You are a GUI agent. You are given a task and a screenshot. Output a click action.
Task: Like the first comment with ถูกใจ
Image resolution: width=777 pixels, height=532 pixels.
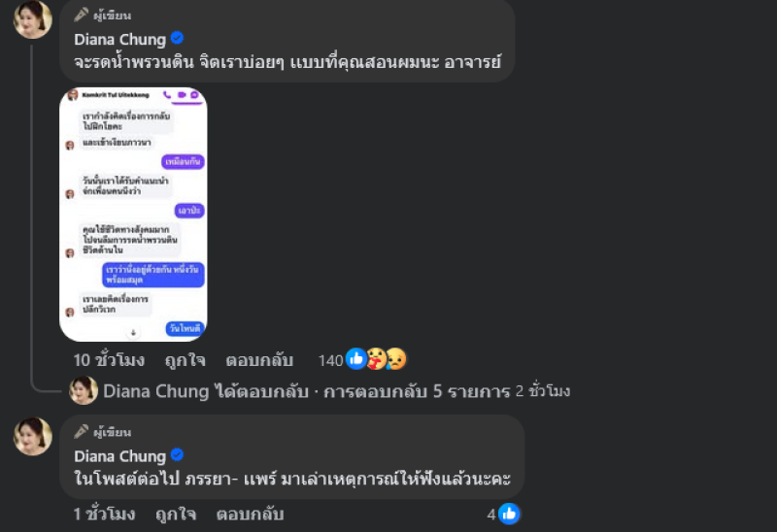point(185,360)
